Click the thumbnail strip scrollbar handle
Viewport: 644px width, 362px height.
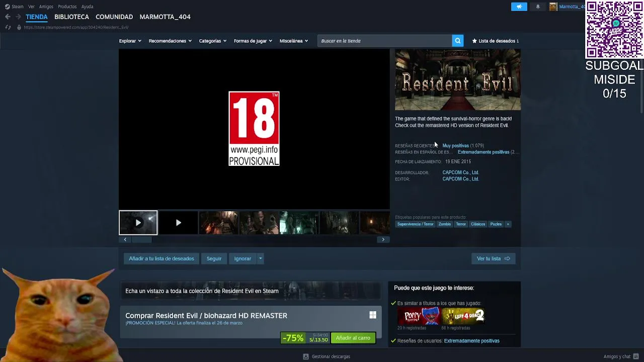tap(141, 239)
